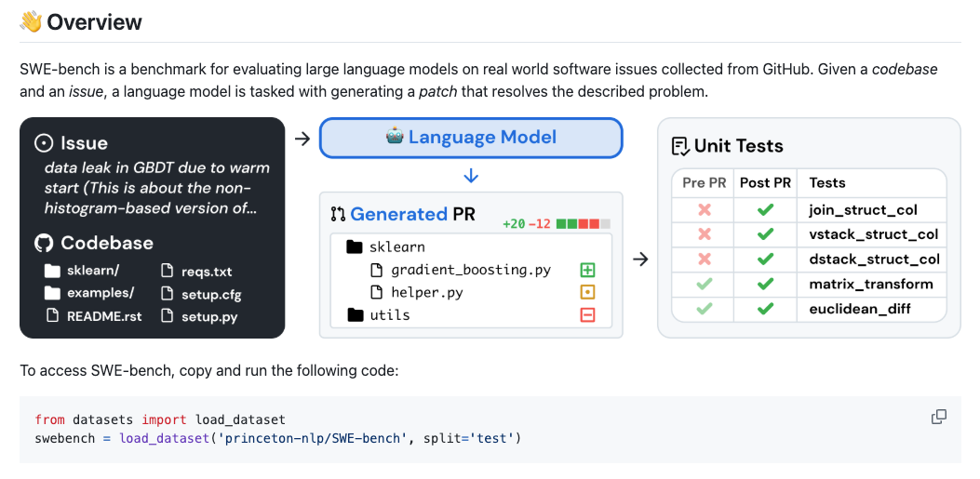This screenshot has width=980, height=479.
Task: Click the file icon beside README.rst
Action: [53, 316]
